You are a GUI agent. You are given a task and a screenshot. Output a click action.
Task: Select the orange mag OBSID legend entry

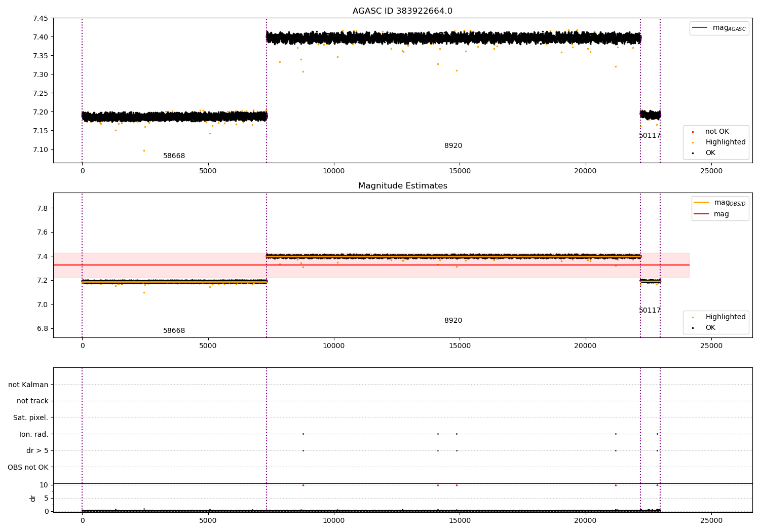tap(720, 203)
